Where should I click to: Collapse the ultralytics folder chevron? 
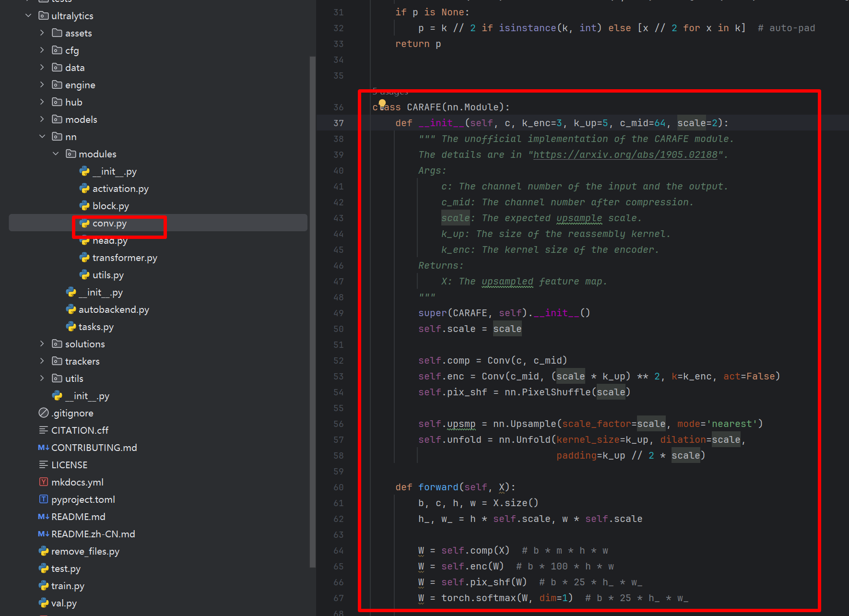[x=28, y=16]
